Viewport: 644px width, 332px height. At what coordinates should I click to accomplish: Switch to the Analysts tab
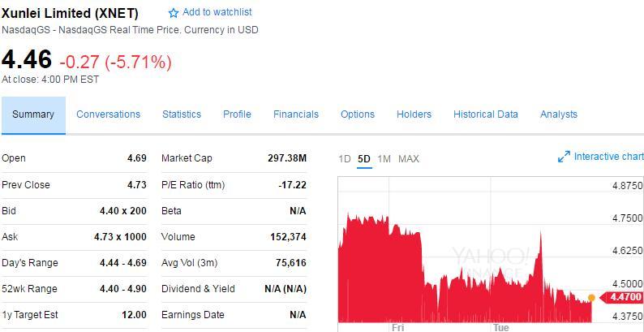coord(559,114)
